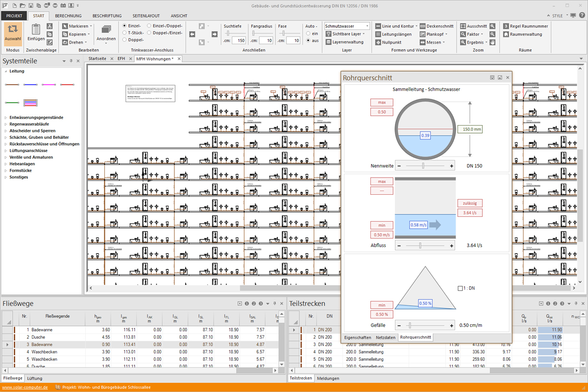Click the right arrow connect icon

(214, 34)
